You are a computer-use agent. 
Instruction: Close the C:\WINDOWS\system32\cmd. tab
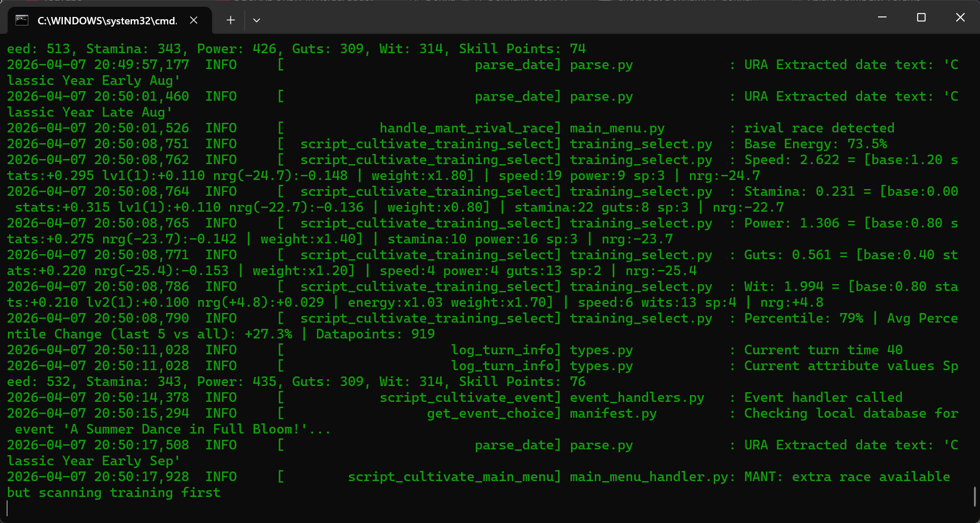(194, 20)
